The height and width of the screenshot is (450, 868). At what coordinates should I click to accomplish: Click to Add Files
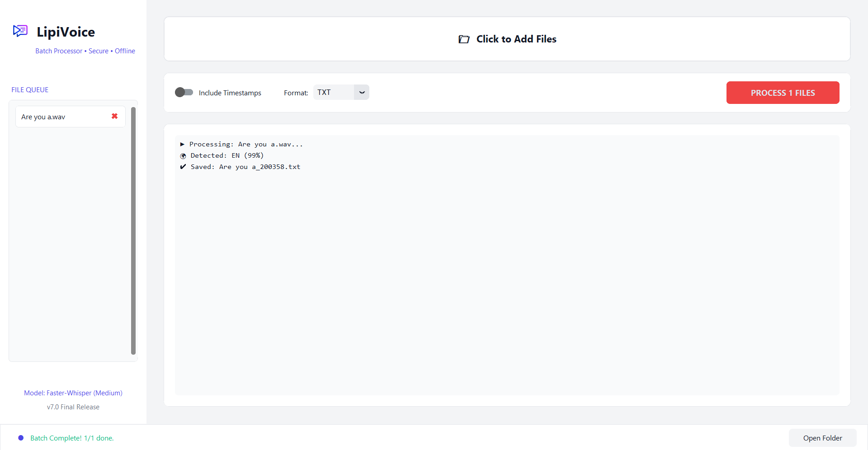tap(507, 39)
